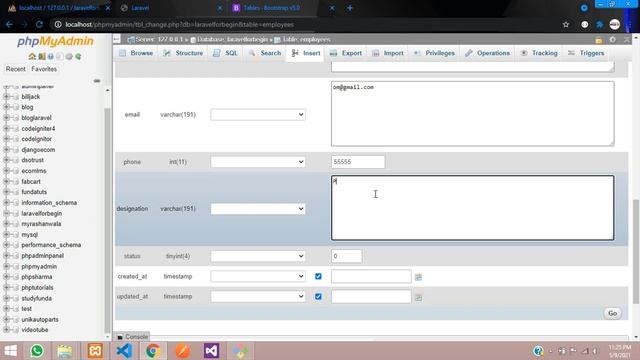Open the created_at function dropdown

click(x=258, y=276)
